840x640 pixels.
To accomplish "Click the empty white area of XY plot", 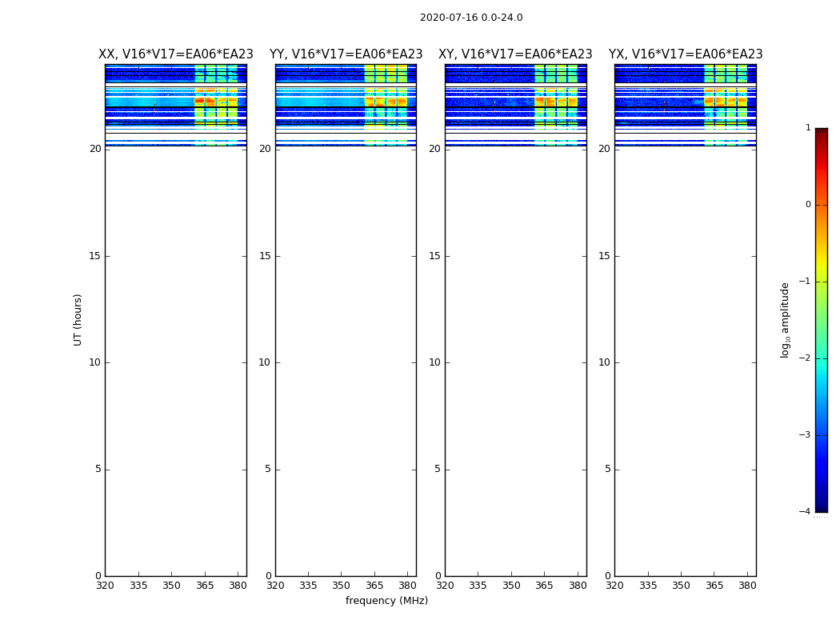I will coord(515,362).
